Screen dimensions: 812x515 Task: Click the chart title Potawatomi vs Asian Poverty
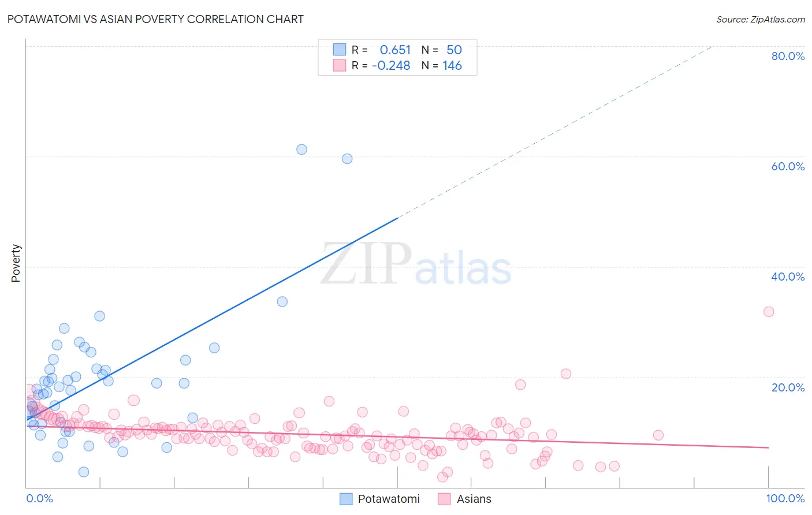155,19
